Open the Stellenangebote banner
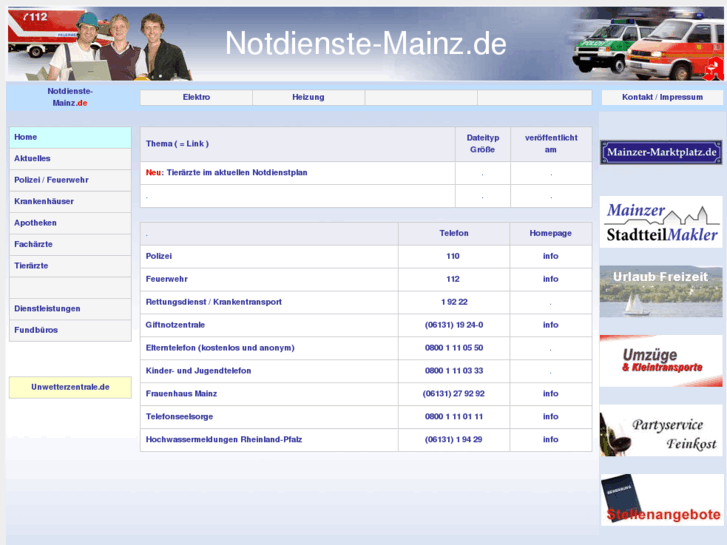The width and height of the screenshot is (727, 545). click(x=661, y=500)
